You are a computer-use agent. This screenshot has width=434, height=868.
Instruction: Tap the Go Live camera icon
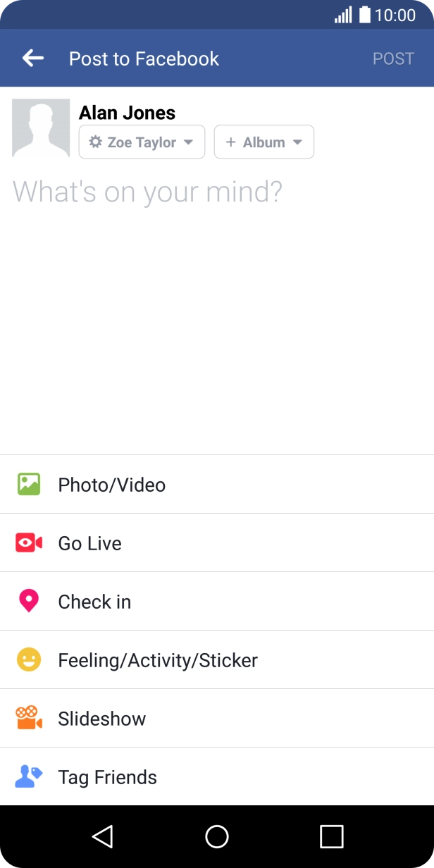(x=29, y=542)
